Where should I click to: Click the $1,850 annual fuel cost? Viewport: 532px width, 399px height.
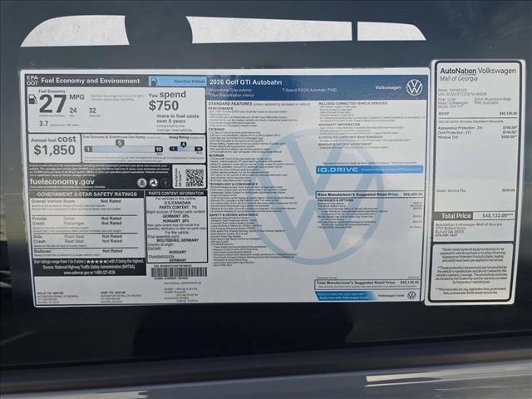tap(54, 150)
